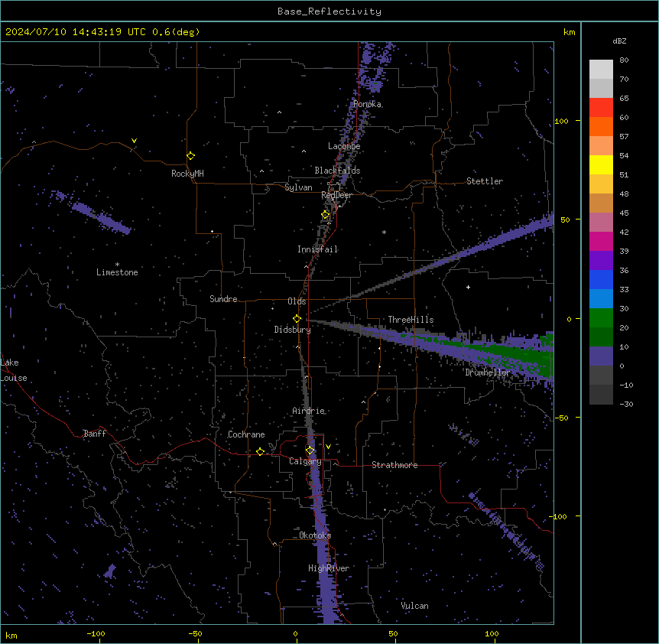Click the Limestone label
The image size is (659, 644).
(117, 272)
